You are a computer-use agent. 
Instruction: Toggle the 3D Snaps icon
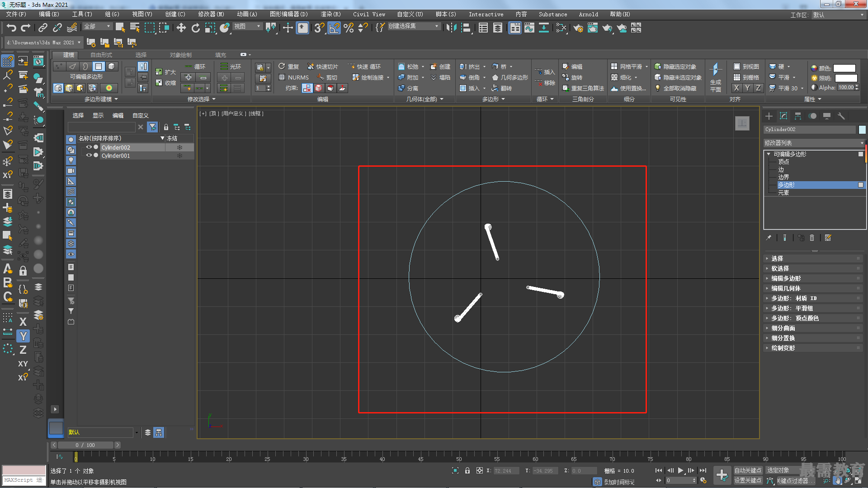point(319,28)
